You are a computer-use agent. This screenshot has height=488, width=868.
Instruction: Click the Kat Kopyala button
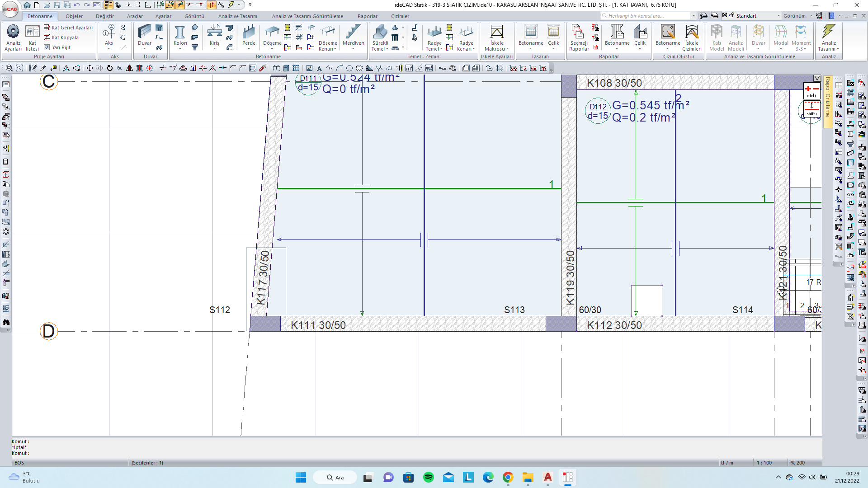(x=61, y=38)
